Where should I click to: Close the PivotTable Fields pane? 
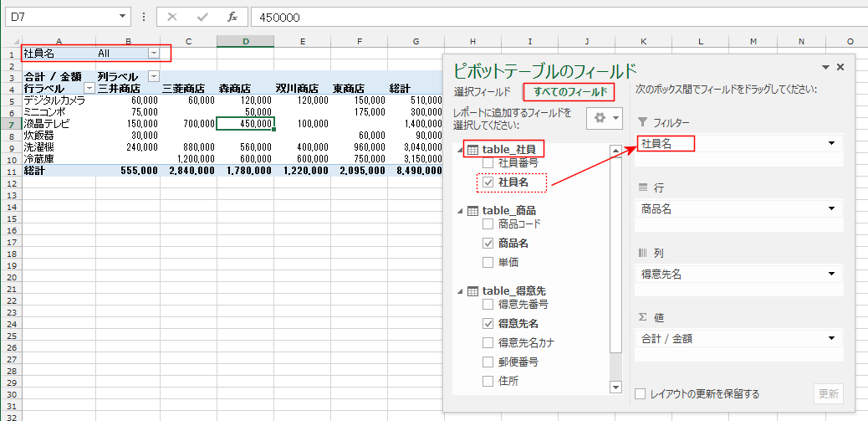click(x=840, y=67)
